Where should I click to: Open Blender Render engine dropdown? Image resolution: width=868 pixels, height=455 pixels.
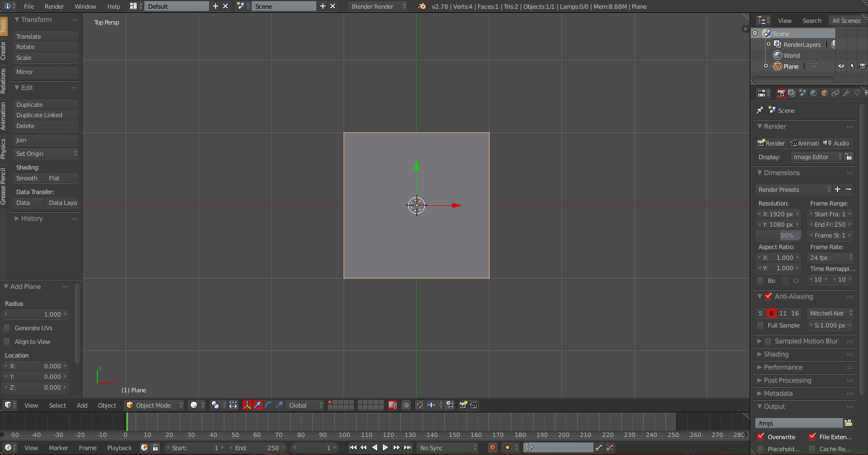click(x=377, y=7)
